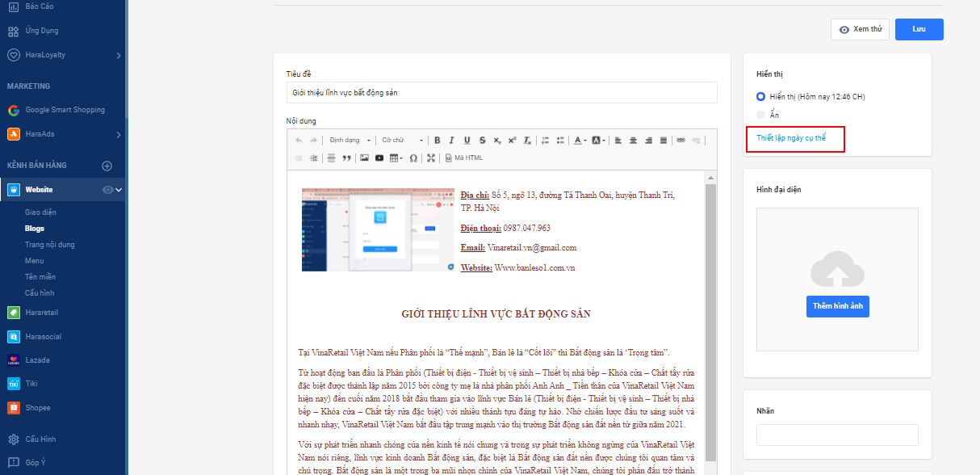
Task: Select the 'Hiển thị' radio option
Action: pos(760,97)
